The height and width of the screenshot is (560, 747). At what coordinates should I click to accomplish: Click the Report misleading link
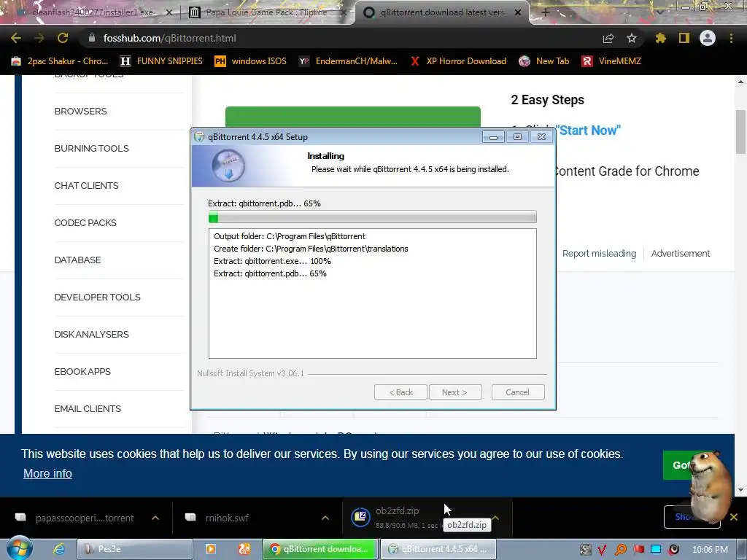pyautogui.click(x=599, y=253)
